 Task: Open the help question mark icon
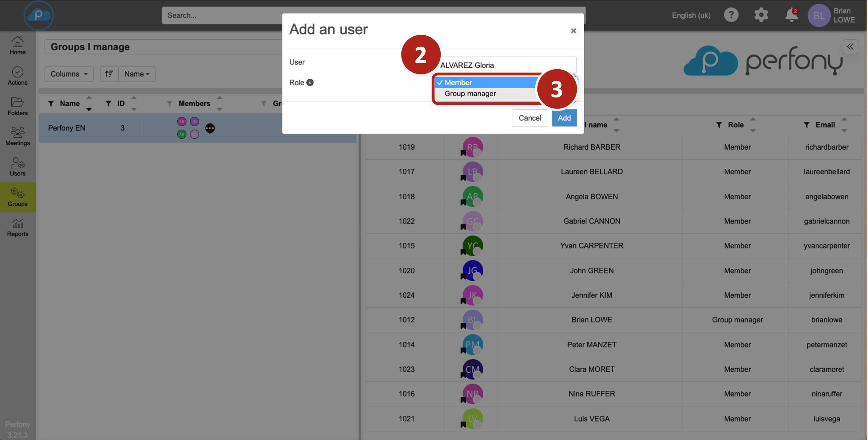click(731, 15)
